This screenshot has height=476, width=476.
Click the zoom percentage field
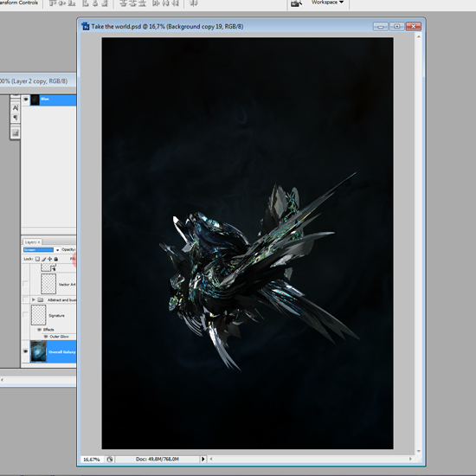coord(92,460)
